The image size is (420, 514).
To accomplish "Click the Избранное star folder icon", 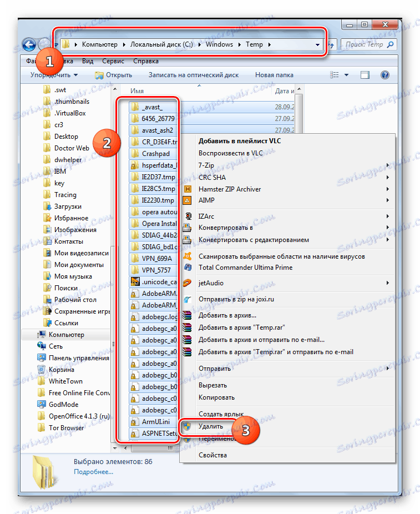I will pos(48,218).
